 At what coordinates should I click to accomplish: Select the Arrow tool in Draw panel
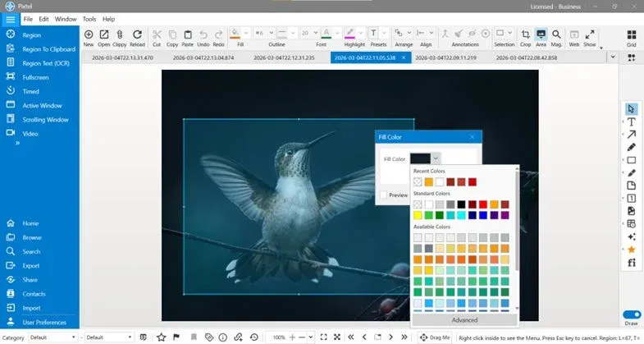click(x=631, y=135)
